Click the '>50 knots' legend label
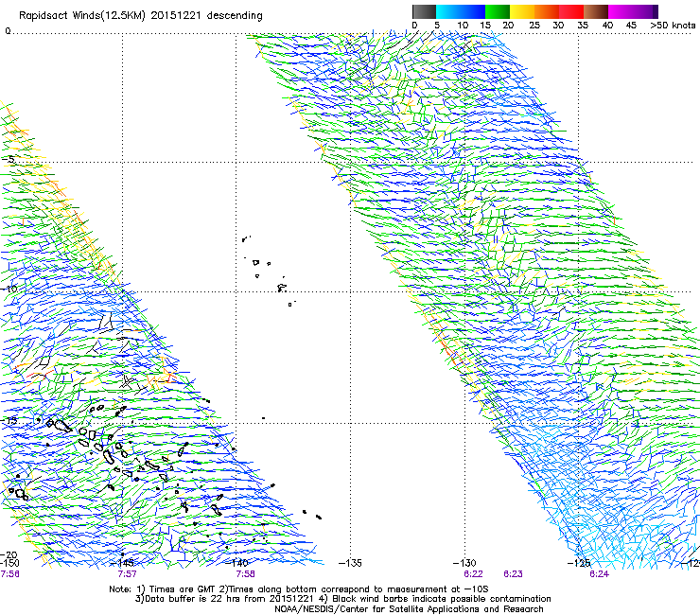700x615 pixels. [x=673, y=26]
